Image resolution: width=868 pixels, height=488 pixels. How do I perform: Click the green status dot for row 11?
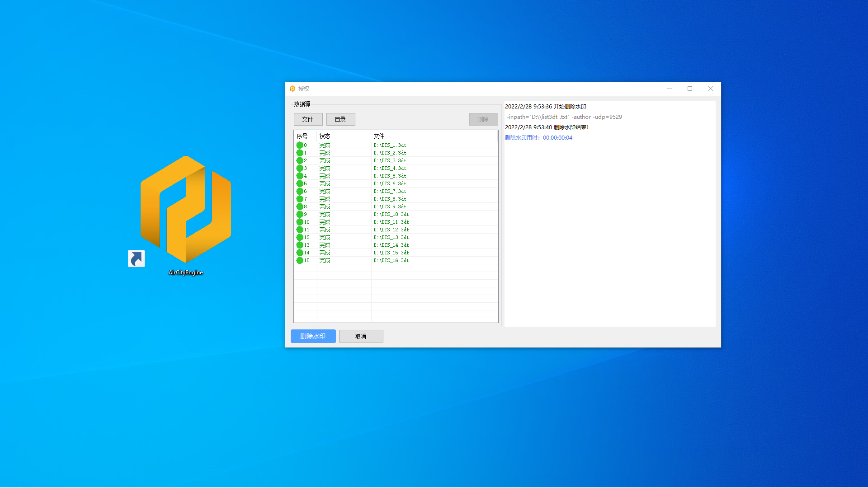click(x=300, y=230)
